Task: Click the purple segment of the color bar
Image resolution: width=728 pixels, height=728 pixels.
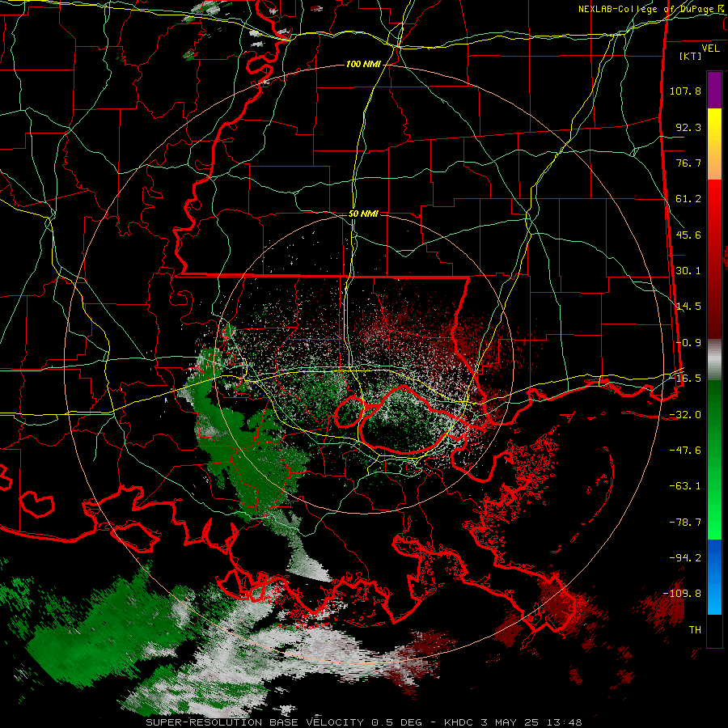Action: pyautogui.click(x=714, y=90)
